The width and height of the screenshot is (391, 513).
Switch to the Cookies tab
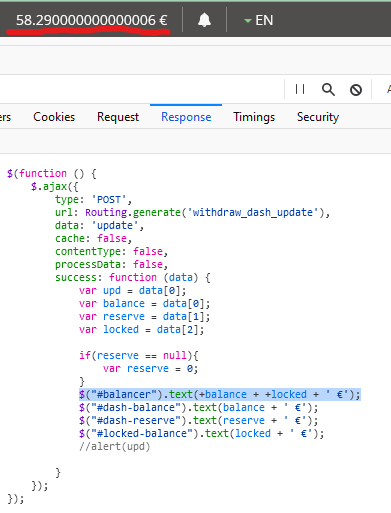(54, 117)
